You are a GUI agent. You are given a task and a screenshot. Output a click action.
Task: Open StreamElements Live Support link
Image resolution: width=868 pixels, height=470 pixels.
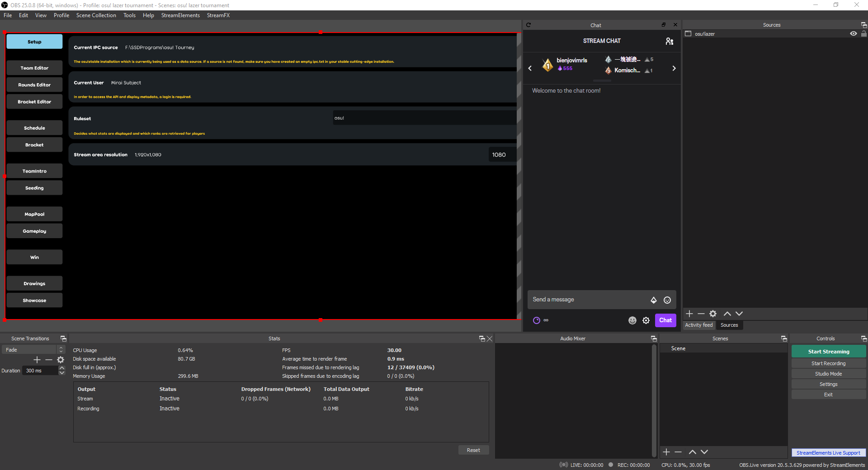pyautogui.click(x=829, y=453)
